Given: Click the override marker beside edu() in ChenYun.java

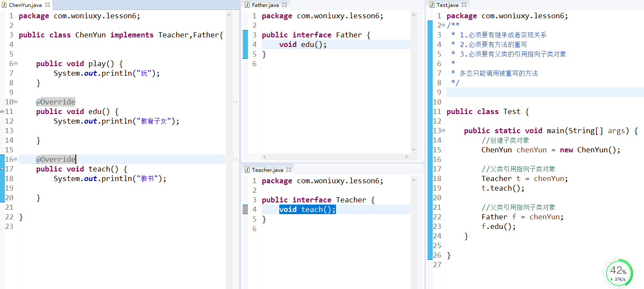Looking at the screenshot, I should pos(2,111).
